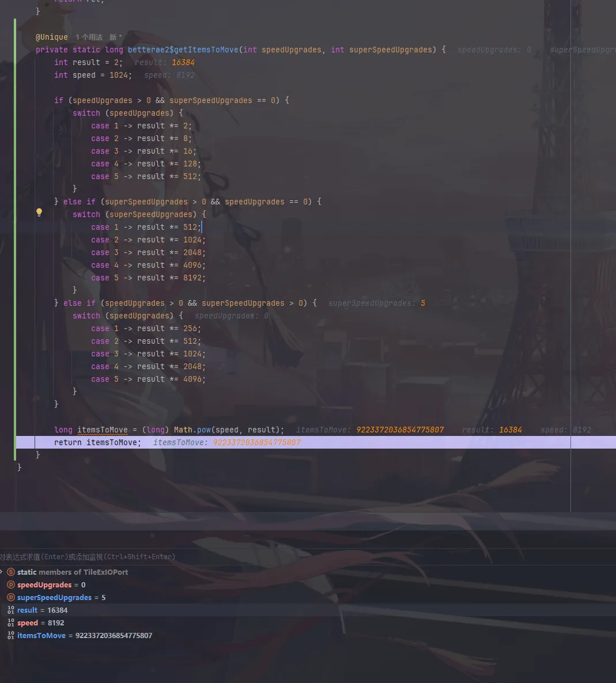The image size is (616, 683).
Task: Select itemsToMove = 9223372036854775807 variable row
Action: pyautogui.click(x=308, y=635)
